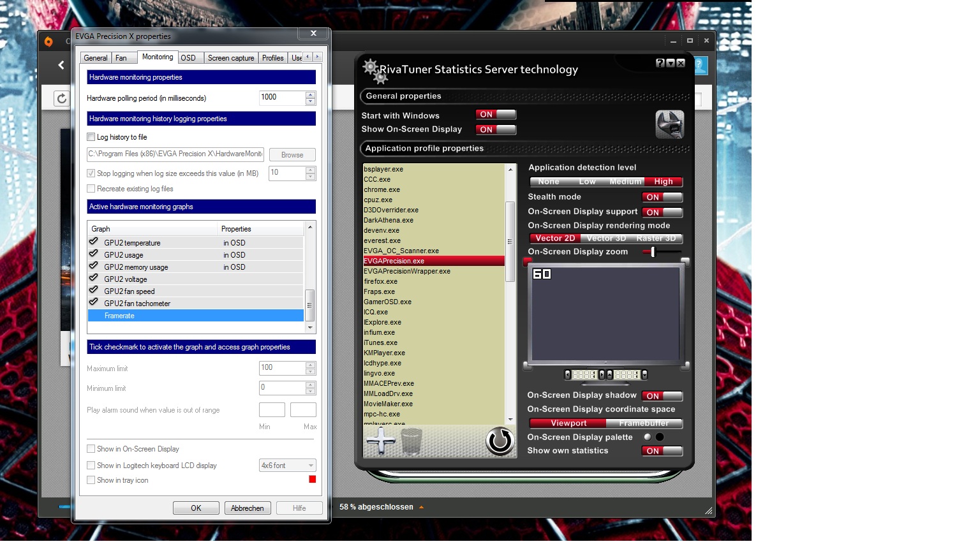Select the Monitoring tab
The image size is (980, 551).
click(158, 57)
